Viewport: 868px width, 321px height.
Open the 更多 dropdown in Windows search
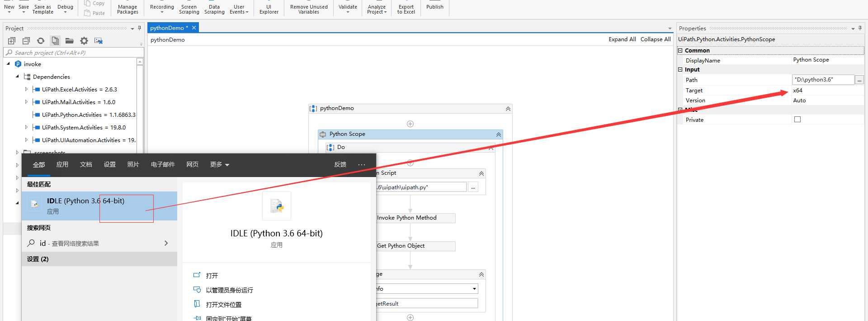pos(220,164)
